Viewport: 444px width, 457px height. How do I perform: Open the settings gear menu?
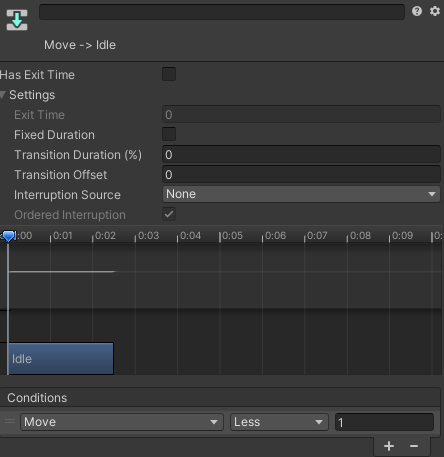coord(435,11)
